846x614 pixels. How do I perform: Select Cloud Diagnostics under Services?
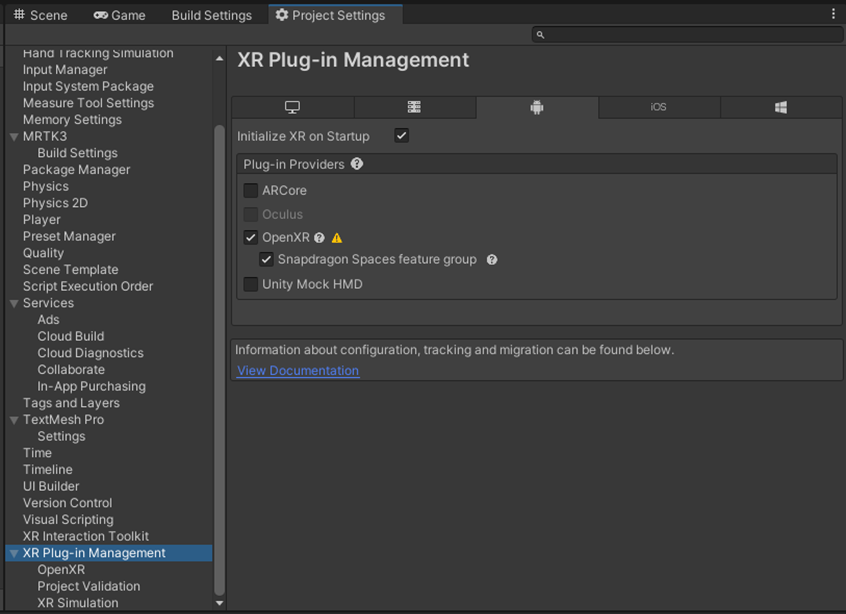click(90, 353)
